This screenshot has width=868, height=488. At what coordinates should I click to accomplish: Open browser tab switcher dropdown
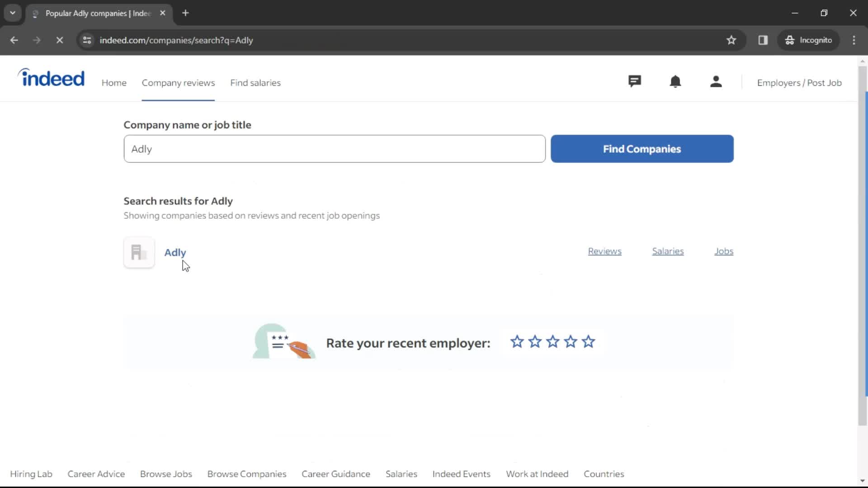point(12,13)
